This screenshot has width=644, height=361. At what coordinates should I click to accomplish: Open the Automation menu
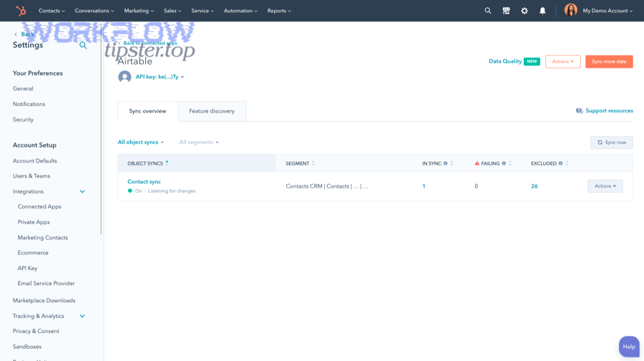pos(240,11)
